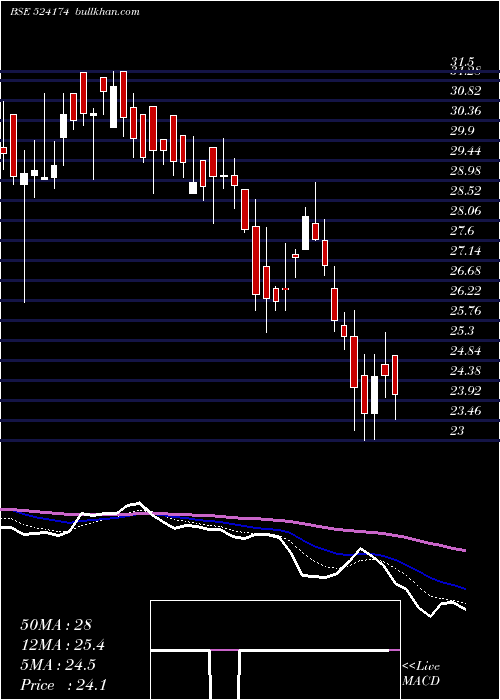Click the 27.14 price label
Viewport: 500px width, 700px height.
pos(466,250)
